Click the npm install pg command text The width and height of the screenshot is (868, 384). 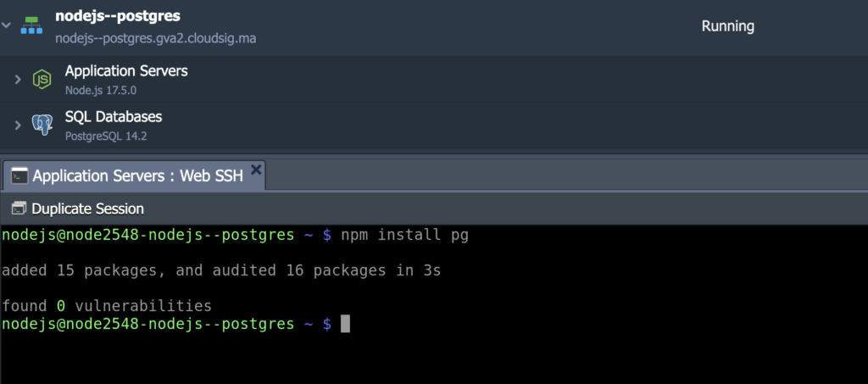404,235
